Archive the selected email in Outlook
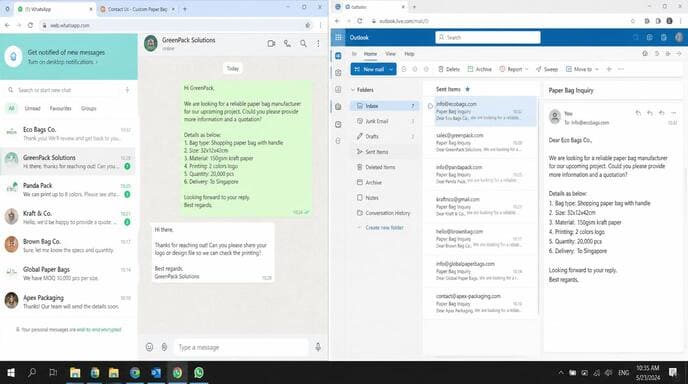Screen dimensions: 688x384 [480, 69]
